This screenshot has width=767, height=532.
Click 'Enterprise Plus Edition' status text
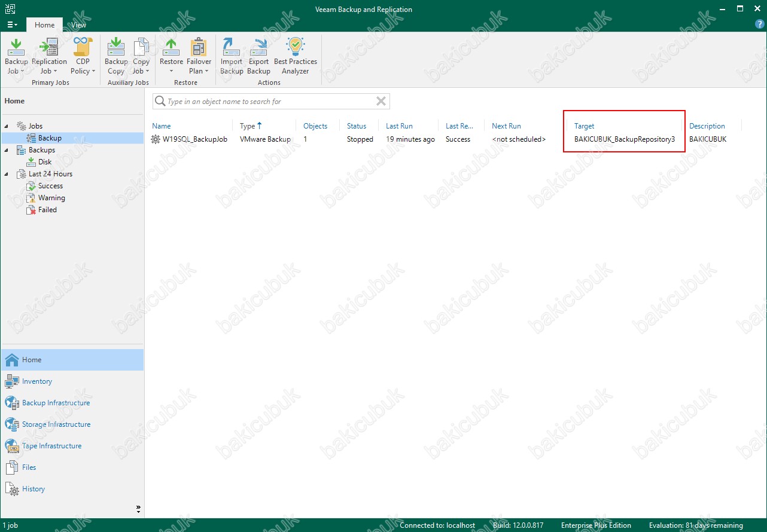(x=596, y=525)
